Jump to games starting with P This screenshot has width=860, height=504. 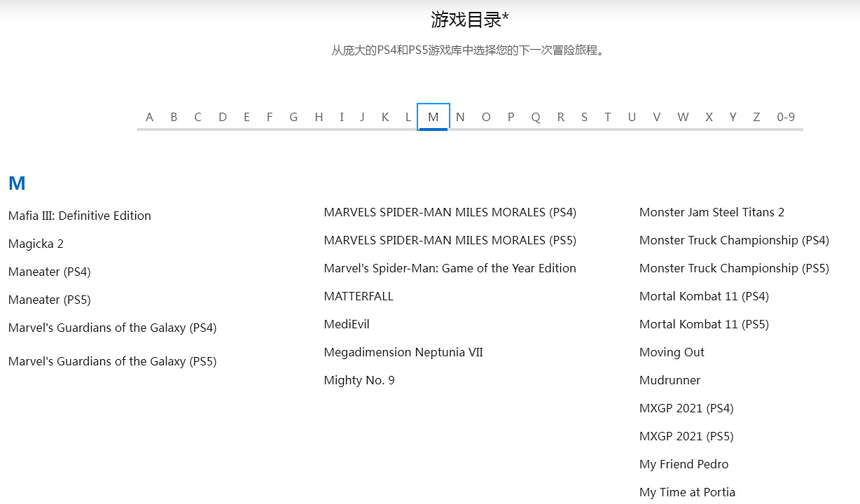click(511, 117)
